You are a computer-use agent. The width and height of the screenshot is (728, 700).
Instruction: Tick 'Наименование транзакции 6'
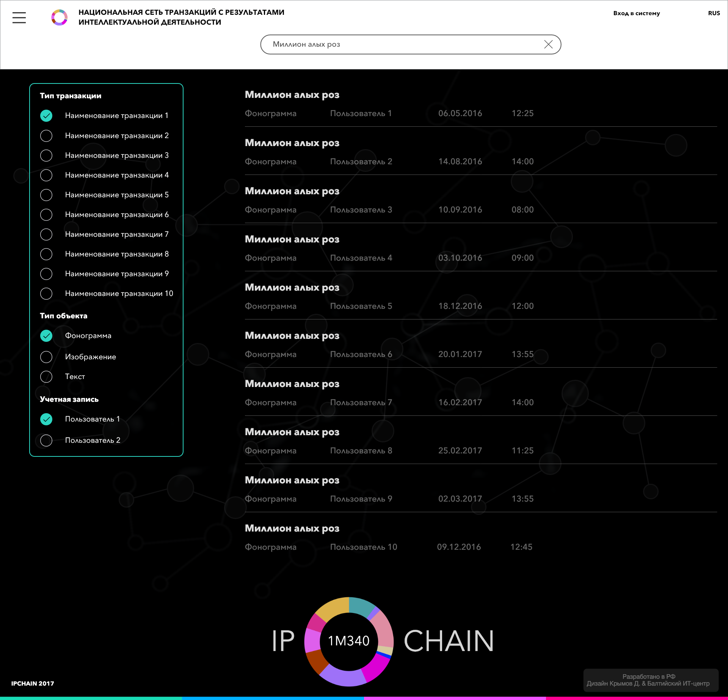(x=46, y=214)
